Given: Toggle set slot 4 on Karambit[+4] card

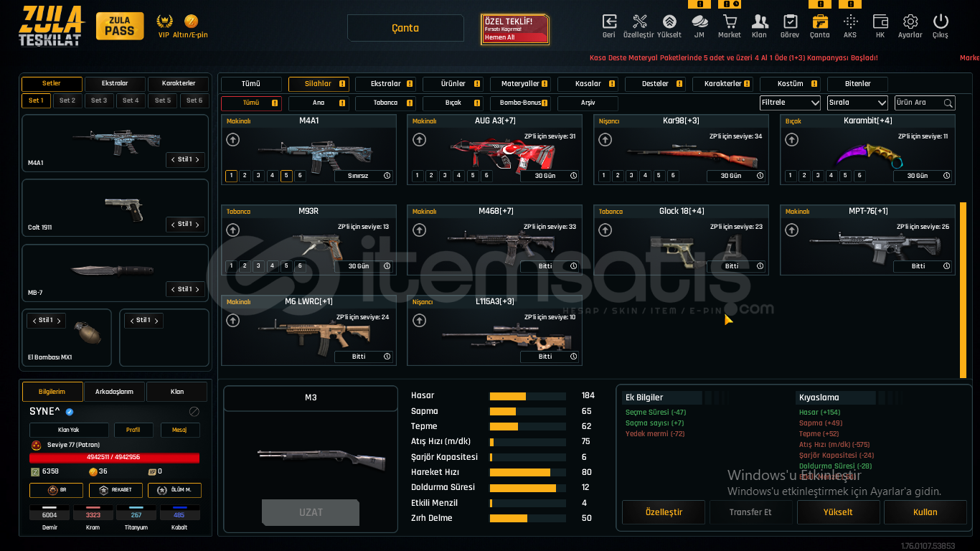Looking at the screenshot, I should [x=831, y=175].
